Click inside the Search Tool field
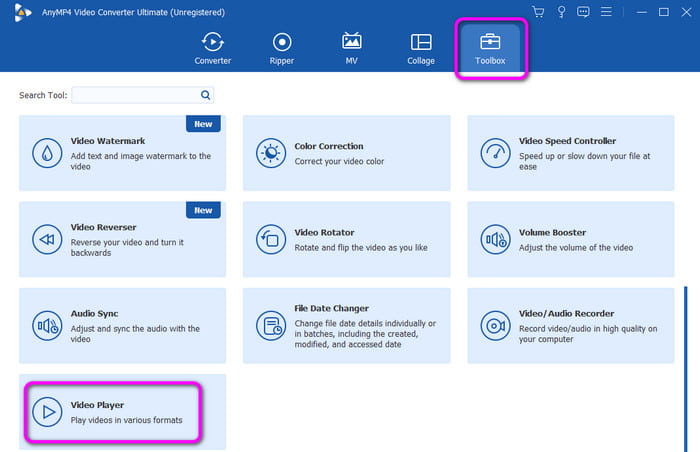700x452 pixels. (142, 95)
